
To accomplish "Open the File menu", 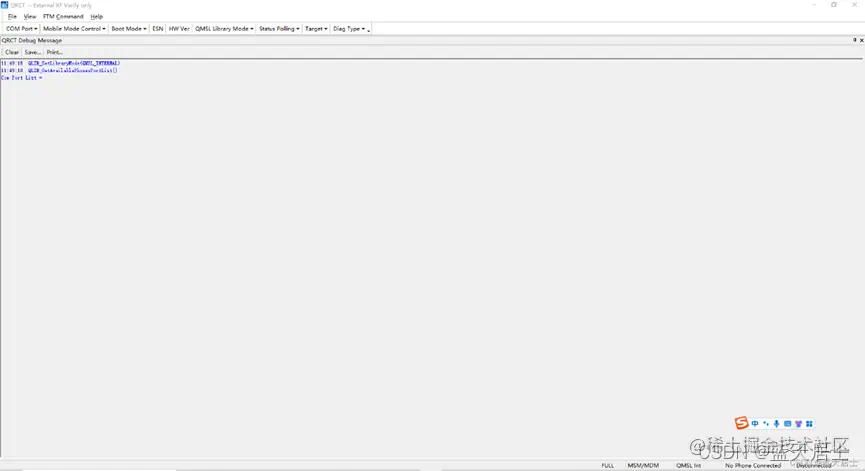I will tap(12, 17).
